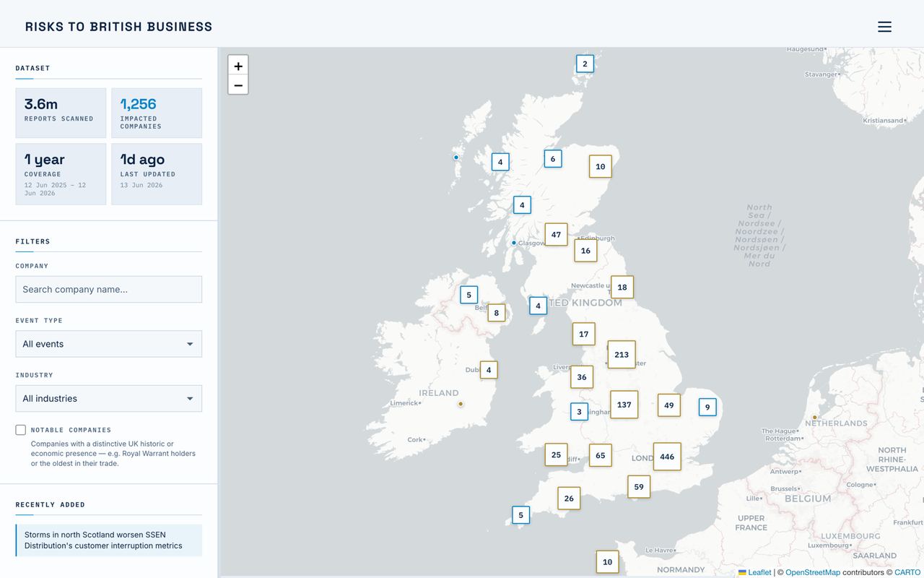Click the 1,256 impacted companies stat

pos(157,113)
